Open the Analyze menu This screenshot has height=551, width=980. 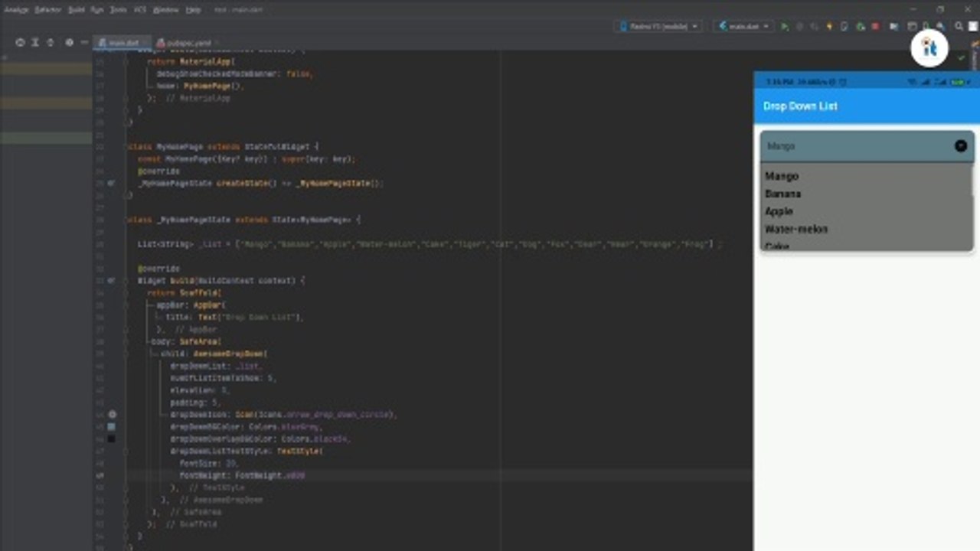(17, 10)
